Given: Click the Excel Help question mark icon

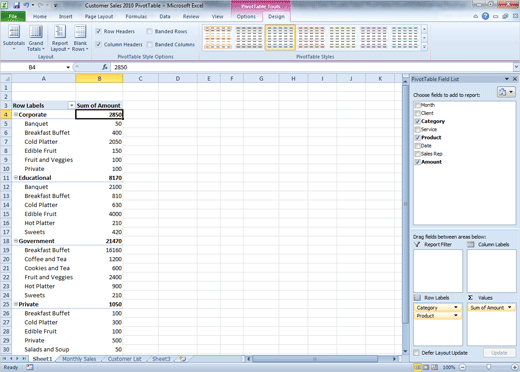Looking at the screenshot, I should click(x=485, y=16).
